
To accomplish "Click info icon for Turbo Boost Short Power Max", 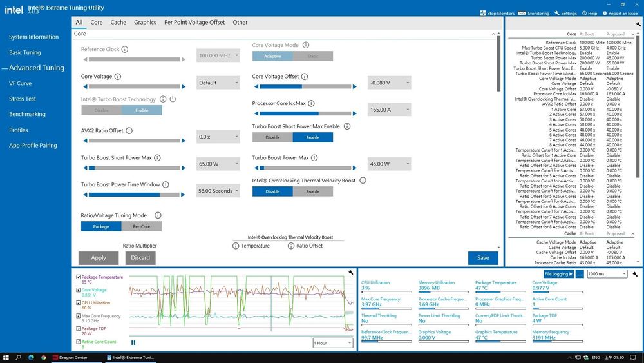I will 157,158.
